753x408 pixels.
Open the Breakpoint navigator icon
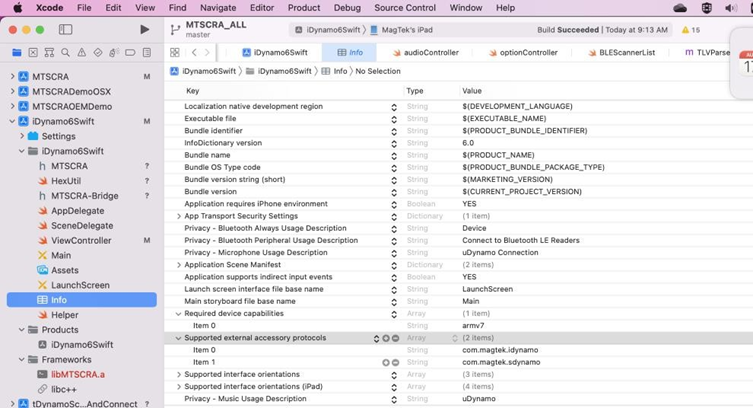[130, 52]
